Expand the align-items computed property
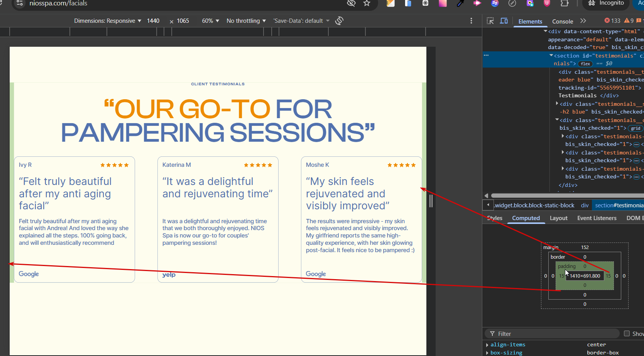Image resolution: width=644 pixels, height=356 pixels. (x=487, y=345)
